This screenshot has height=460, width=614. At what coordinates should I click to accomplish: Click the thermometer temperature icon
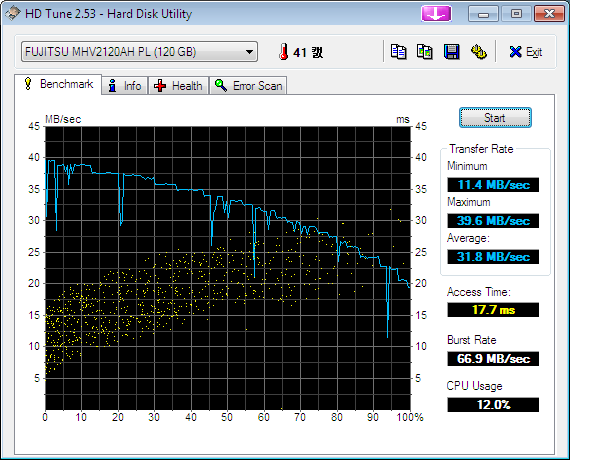pos(284,52)
